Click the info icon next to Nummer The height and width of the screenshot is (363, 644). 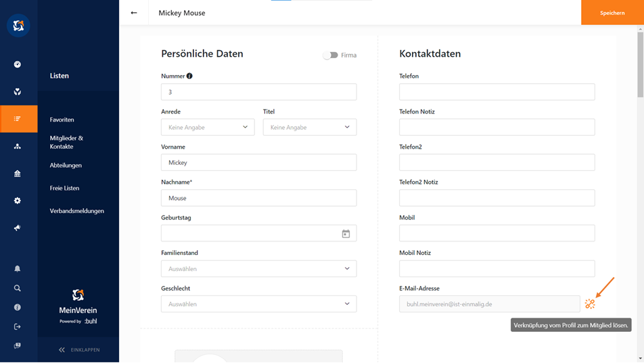(189, 76)
